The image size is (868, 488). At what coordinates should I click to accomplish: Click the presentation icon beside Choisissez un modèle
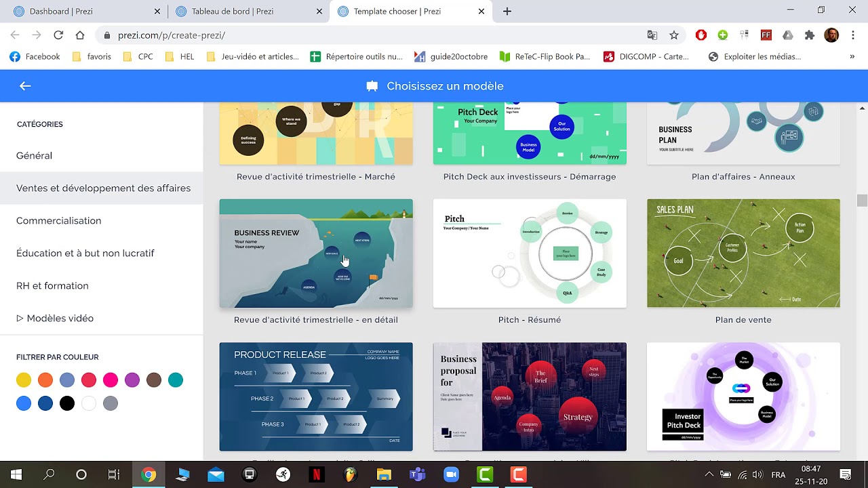[372, 86]
